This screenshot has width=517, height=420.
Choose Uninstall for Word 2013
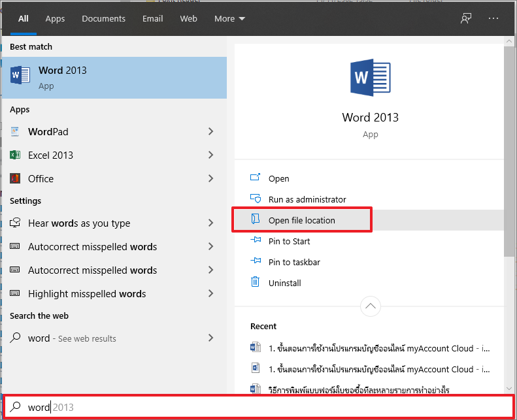pos(284,283)
